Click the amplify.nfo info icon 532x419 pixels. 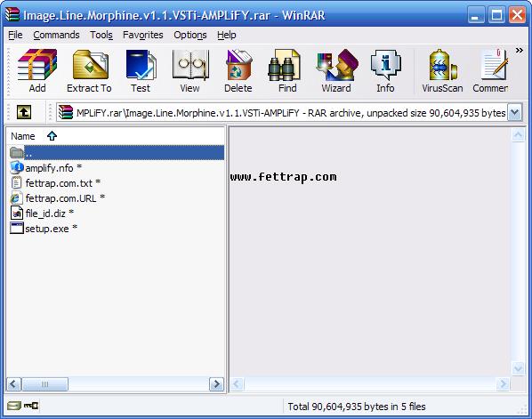click(x=17, y=167)
